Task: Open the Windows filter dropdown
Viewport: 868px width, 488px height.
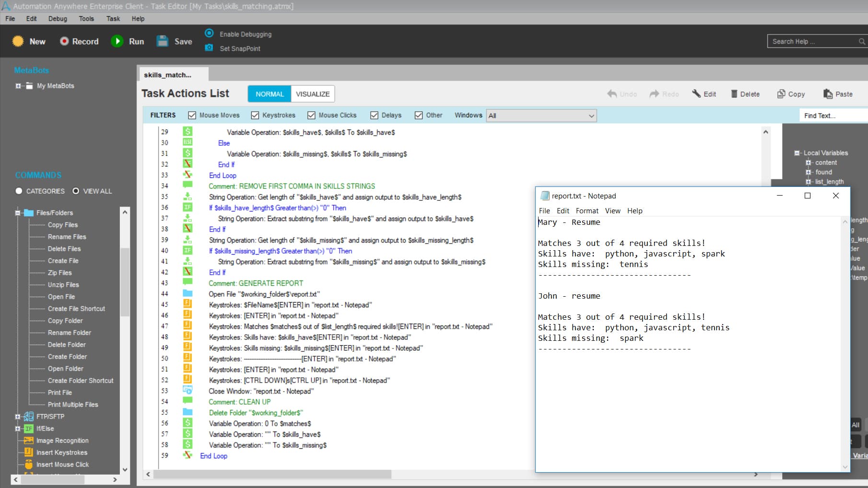Action: (x=541, y=116)
